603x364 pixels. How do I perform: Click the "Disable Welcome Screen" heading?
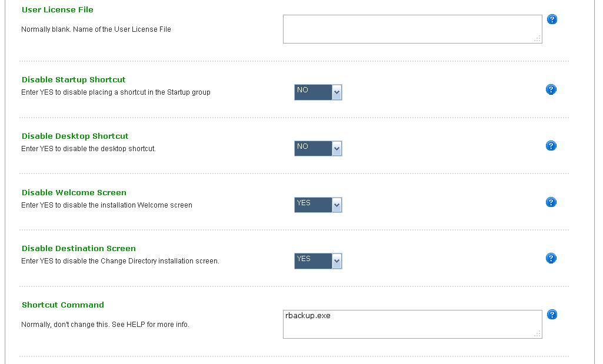click(x=74, y=193)
